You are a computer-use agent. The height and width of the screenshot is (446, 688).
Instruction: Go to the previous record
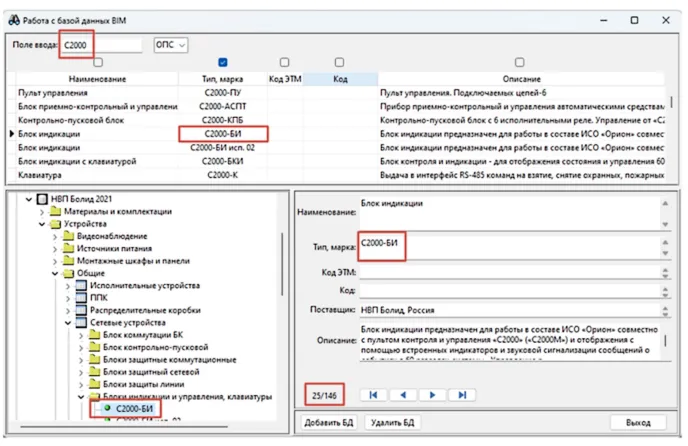pos(403,395)
